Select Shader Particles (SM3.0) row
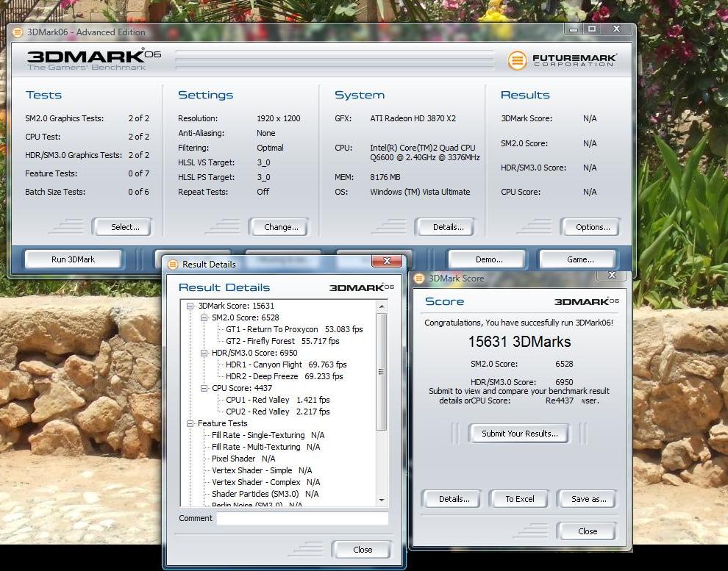 point(265,494)
